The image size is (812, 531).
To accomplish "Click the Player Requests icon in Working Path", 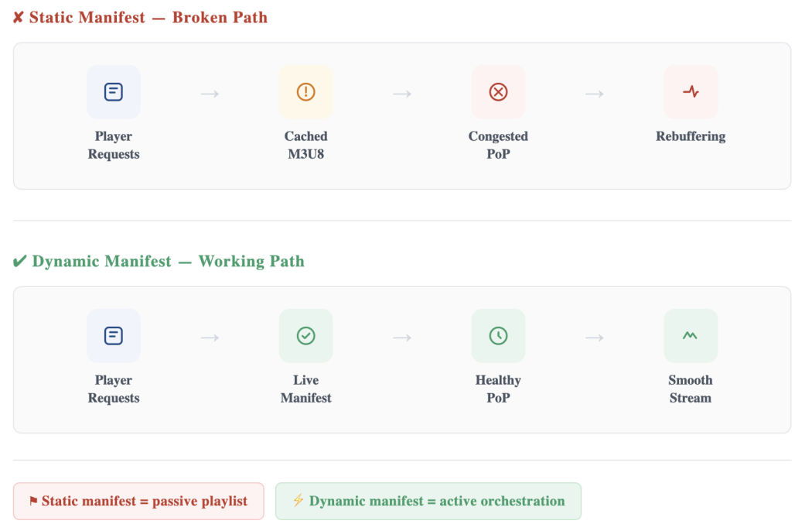I will coord(114,336).
